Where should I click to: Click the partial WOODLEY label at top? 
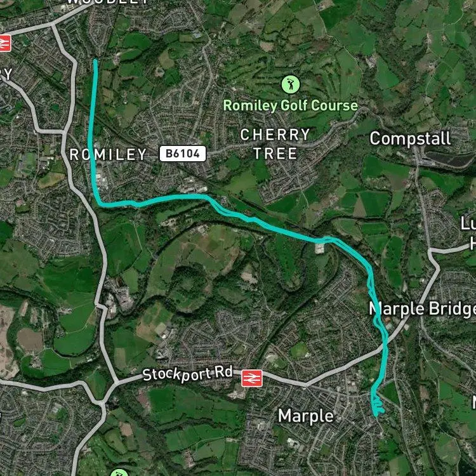pyautogui.click(x=108, y=1)
